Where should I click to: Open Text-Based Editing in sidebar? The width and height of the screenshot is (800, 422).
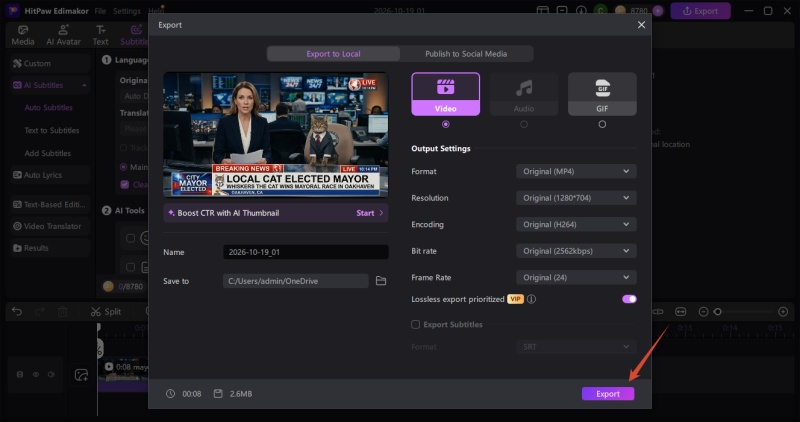[49, 205]
